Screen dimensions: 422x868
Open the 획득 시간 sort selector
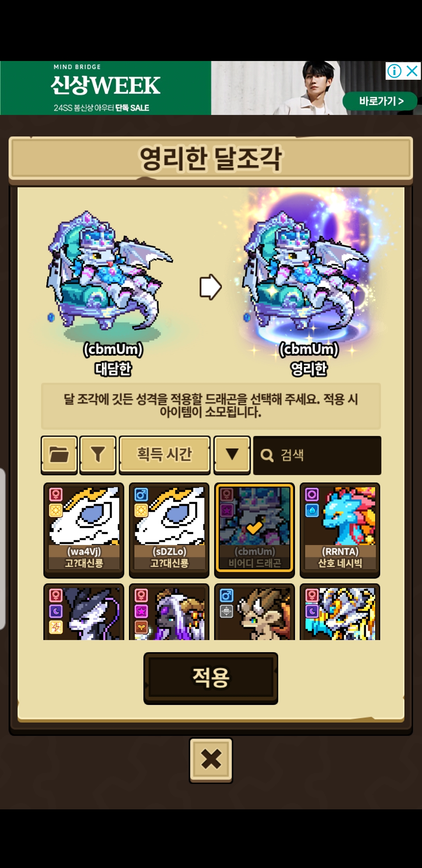165,455
